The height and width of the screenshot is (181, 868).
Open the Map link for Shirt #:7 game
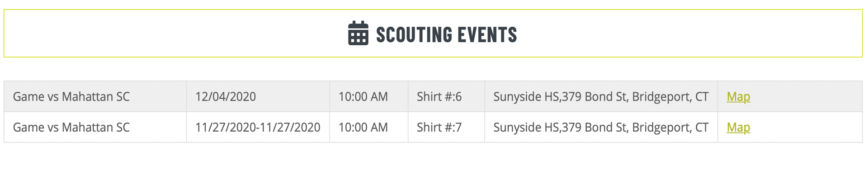point(738,127)
